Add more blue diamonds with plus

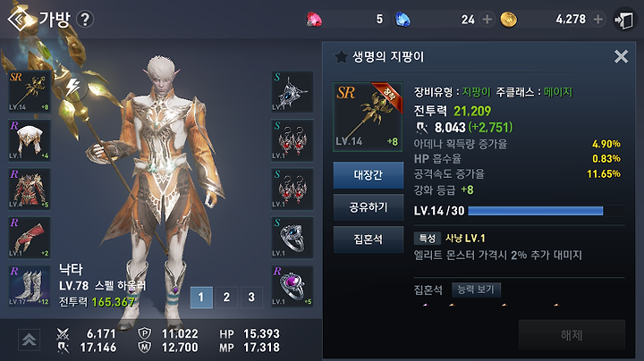487,20
